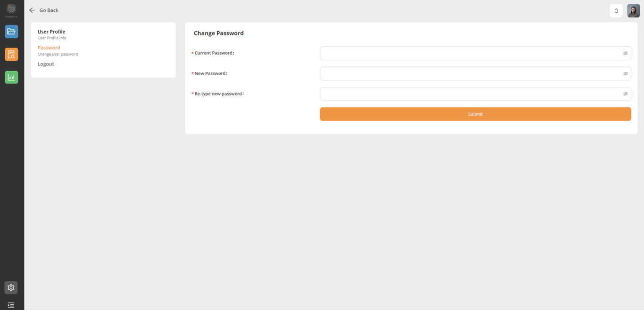This screenshot has width=644, height=310.
Task: Select User Profile menu item
Action: [x=51, y=32]
